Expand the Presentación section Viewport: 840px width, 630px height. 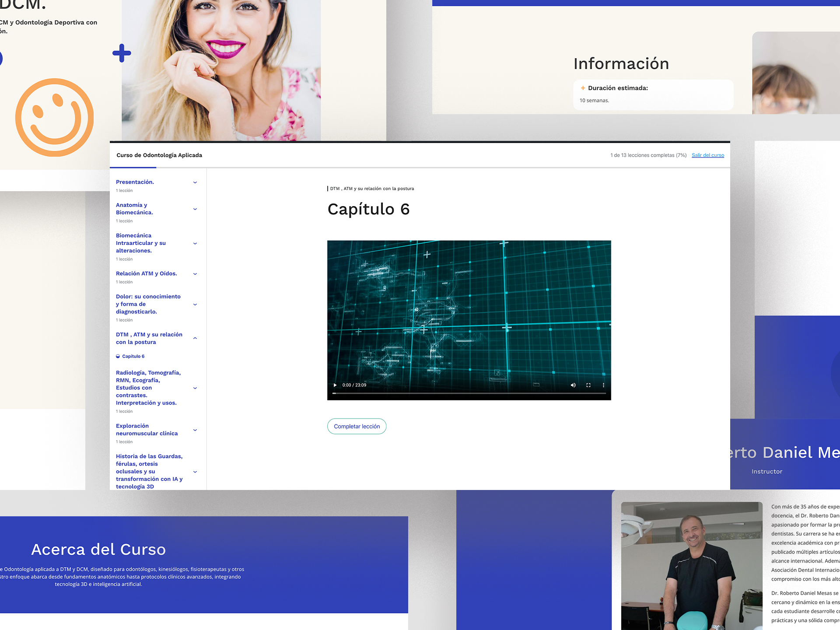195,182
